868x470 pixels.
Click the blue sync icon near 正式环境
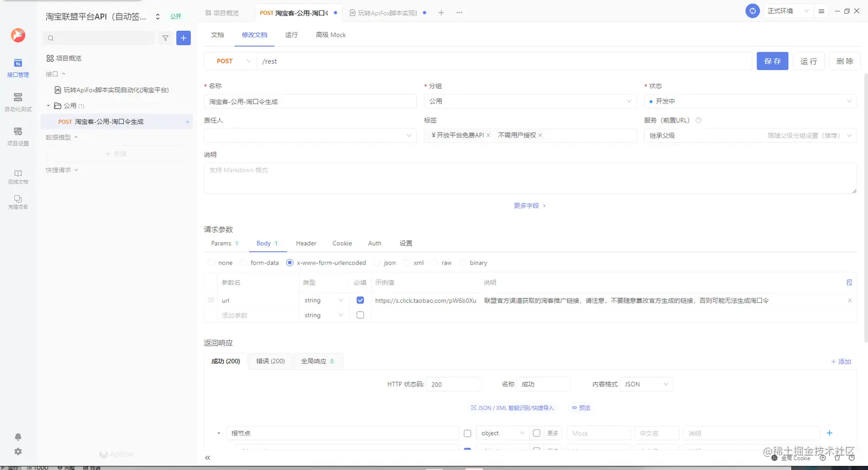pos(753,10)
